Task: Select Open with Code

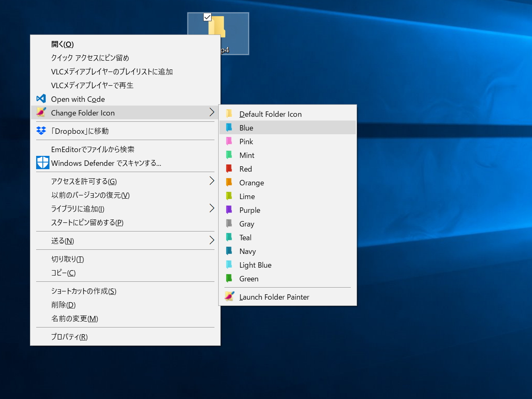Action: click(126, 99)
